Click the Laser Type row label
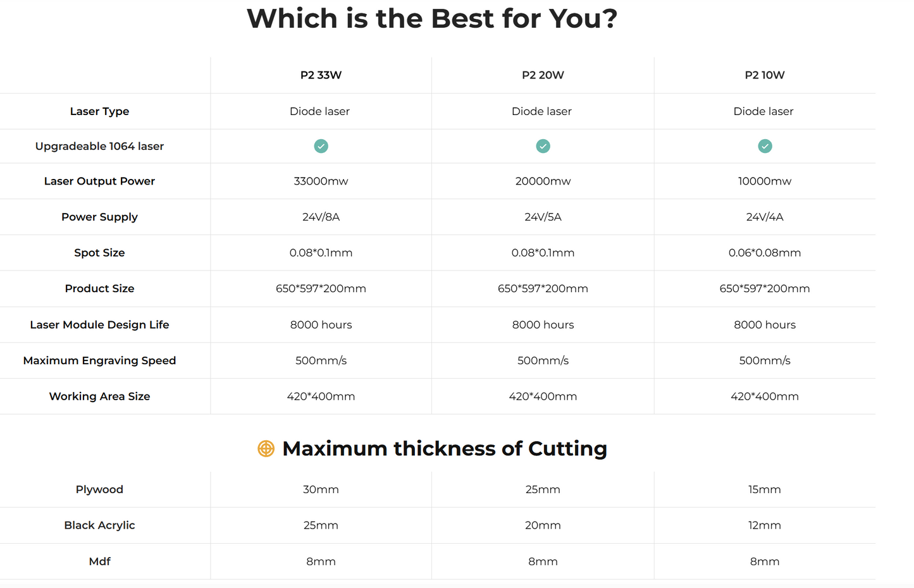This screenshot has width=914, height=588. [99, 111]
